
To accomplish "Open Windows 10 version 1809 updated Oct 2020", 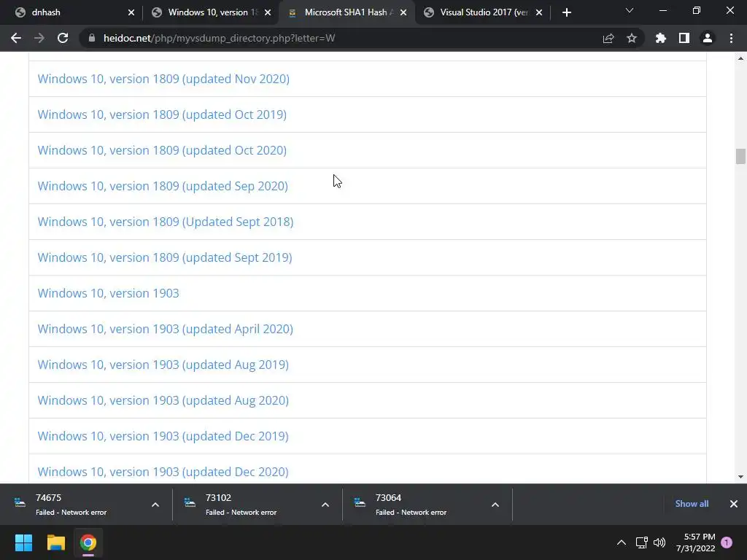I will coord(162,150).
